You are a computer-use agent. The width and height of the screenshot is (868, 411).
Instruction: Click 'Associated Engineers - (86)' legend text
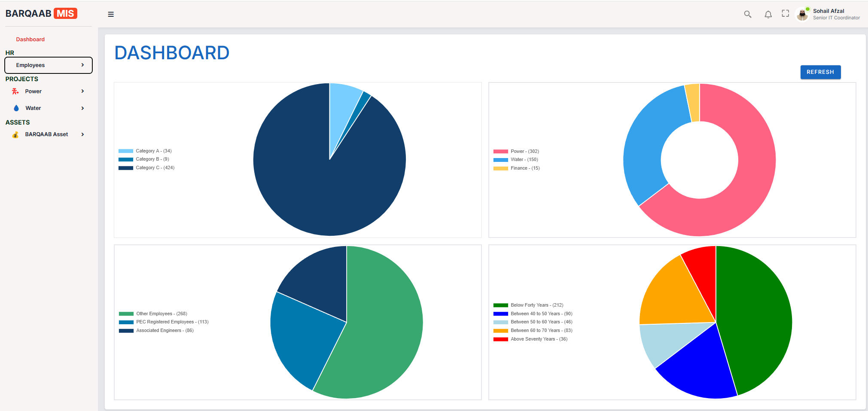pos(165,331)
